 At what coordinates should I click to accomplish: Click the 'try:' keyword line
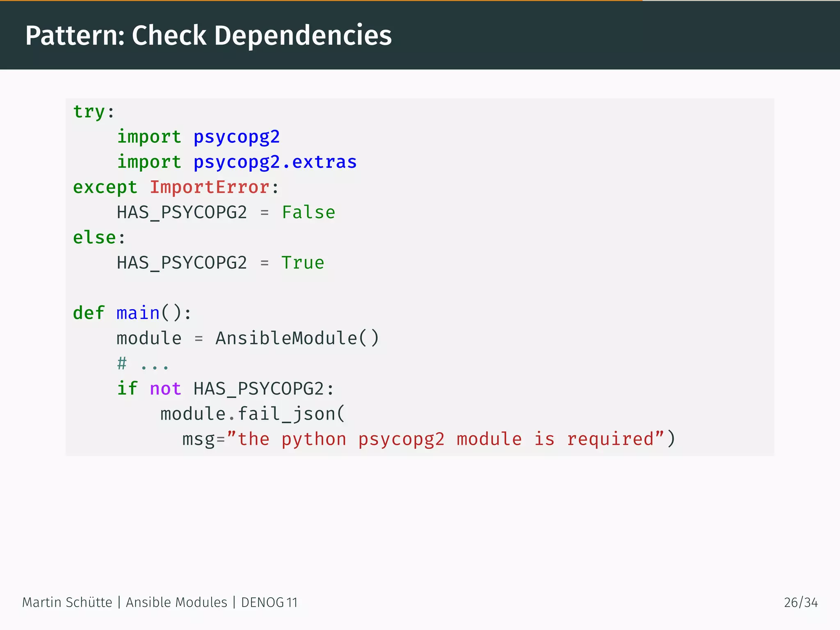[x=94, y=112]
